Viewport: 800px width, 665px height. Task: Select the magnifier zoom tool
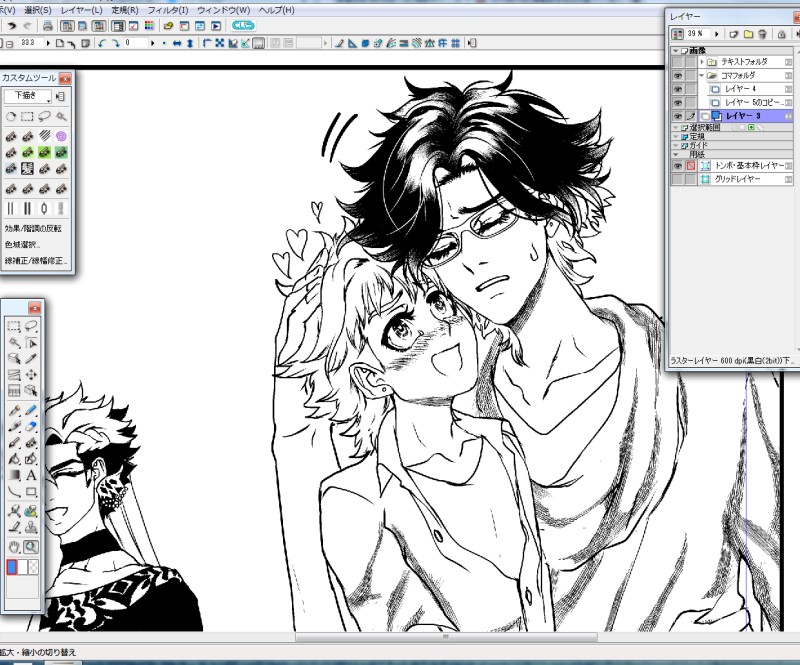[x=31, y=547]
